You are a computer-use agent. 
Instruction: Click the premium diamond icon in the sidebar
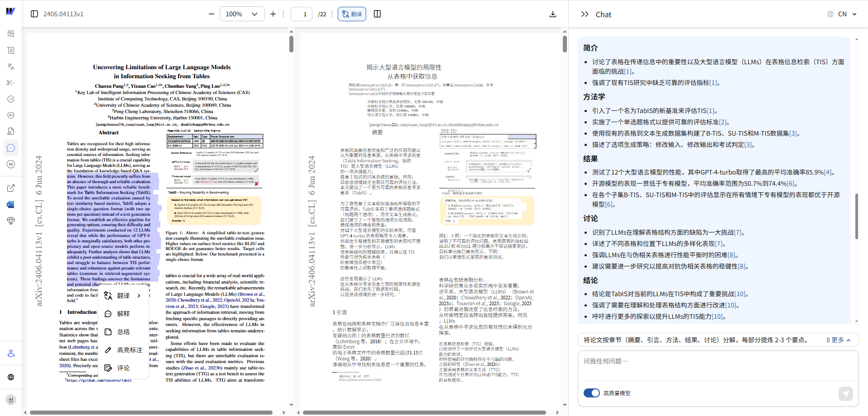(11, 221)
